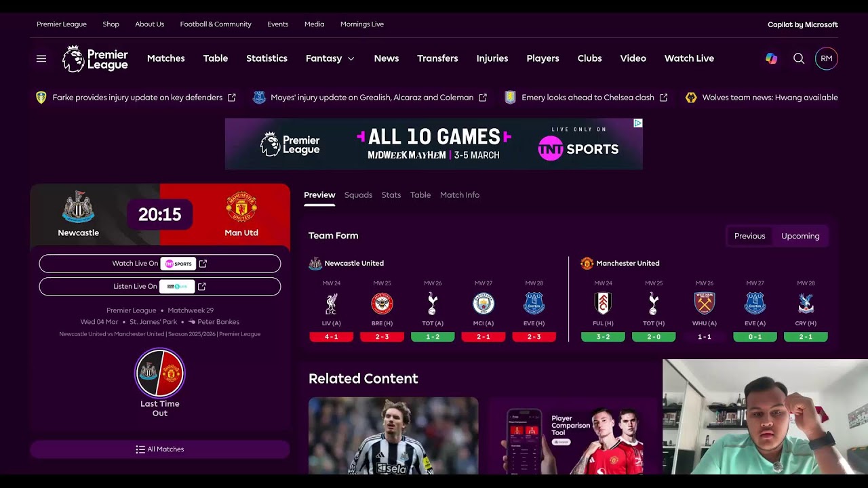This screenshot has width=868, height=488.
Task: Click the Brentford crest in Newcastle form
Action: [x=382, y=304]
